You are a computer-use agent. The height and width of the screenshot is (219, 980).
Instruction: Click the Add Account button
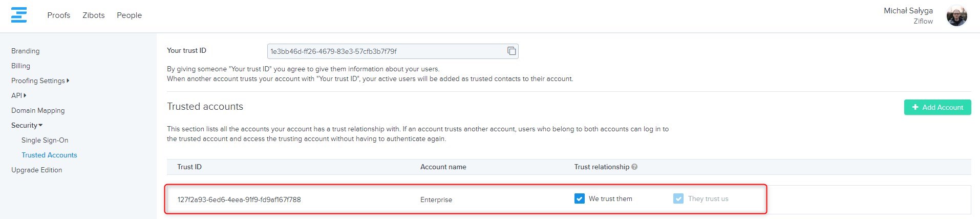[x=937, y=107]
